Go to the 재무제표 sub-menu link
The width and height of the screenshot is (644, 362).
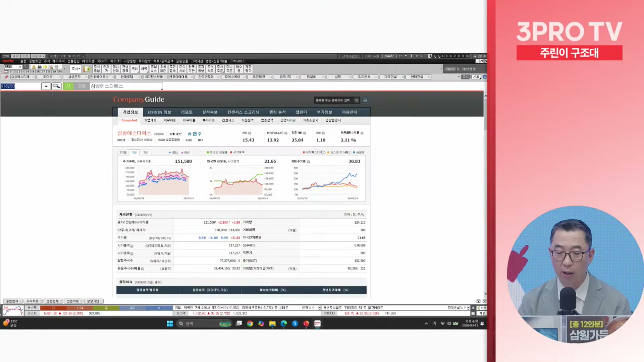tap(169, 120)
